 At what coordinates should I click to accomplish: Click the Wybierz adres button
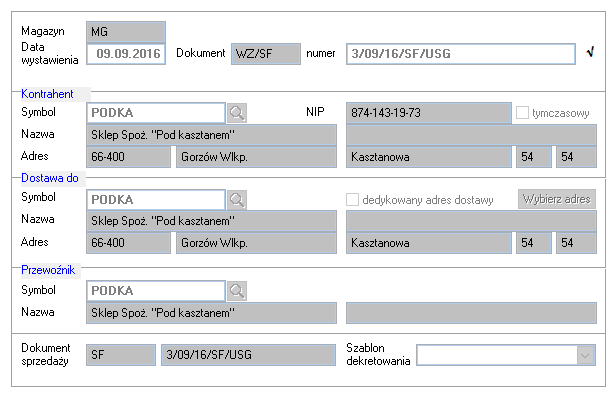click(x=557, y=199)
